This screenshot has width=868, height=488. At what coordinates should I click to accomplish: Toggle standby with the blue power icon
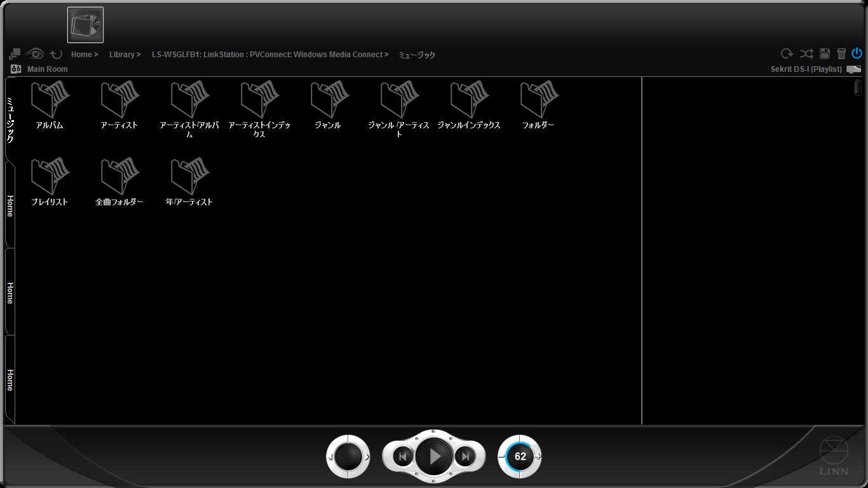857,54
